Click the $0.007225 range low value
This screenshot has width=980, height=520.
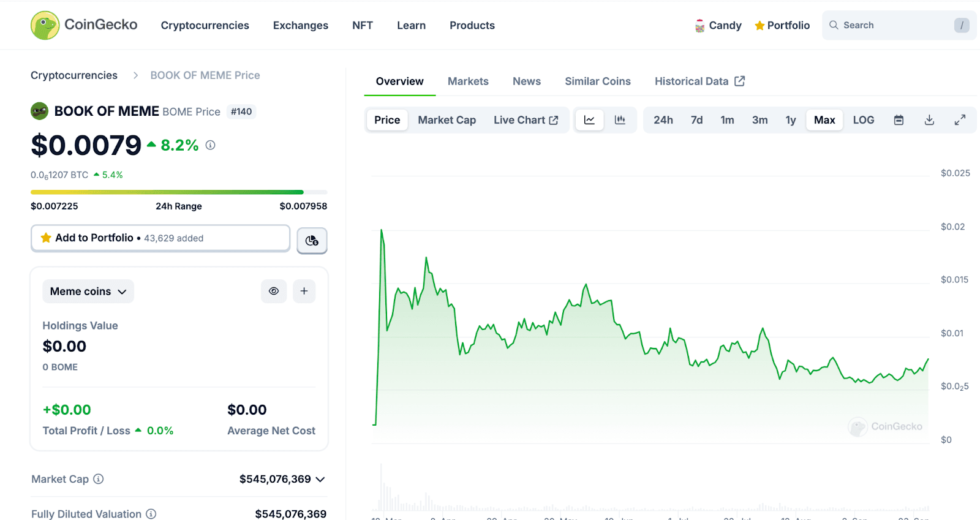55,206
